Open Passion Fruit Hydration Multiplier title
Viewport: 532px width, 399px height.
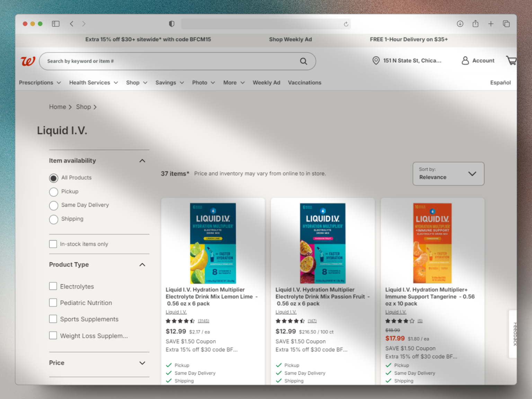(x=322, y=296)
